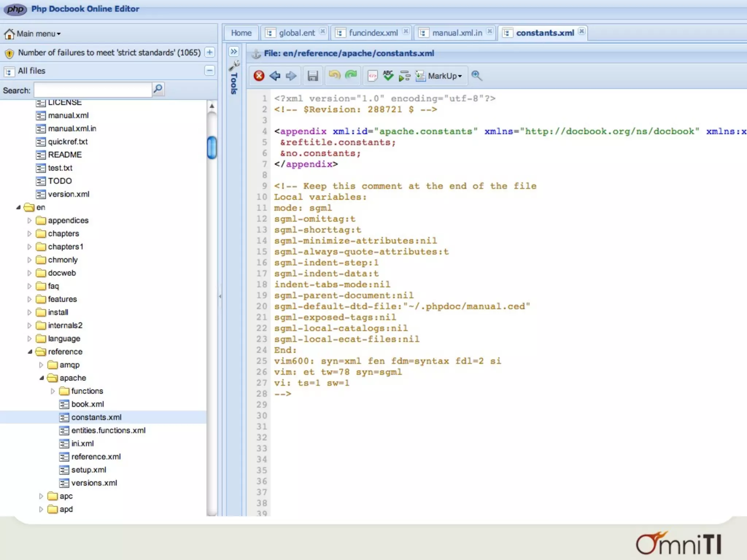Click the save floppy disk icon
This screenshot has width=747, height=560.
(x=313, y=76)
